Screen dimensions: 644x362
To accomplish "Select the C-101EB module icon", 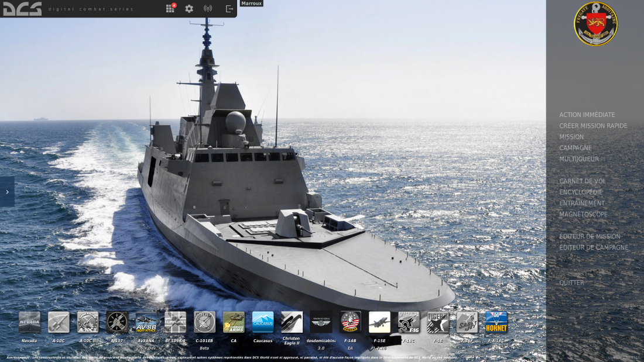I will (204, 322).
